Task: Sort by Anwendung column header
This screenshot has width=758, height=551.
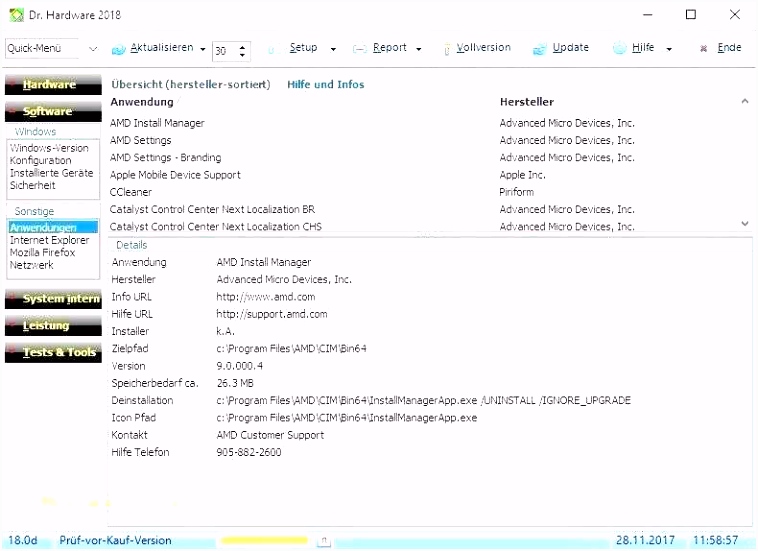Action: (142, 102)
